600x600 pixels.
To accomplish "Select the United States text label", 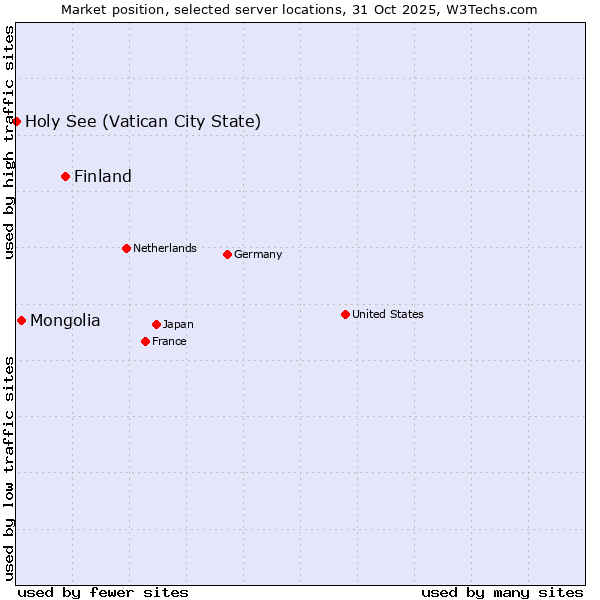I will (388, 314).
